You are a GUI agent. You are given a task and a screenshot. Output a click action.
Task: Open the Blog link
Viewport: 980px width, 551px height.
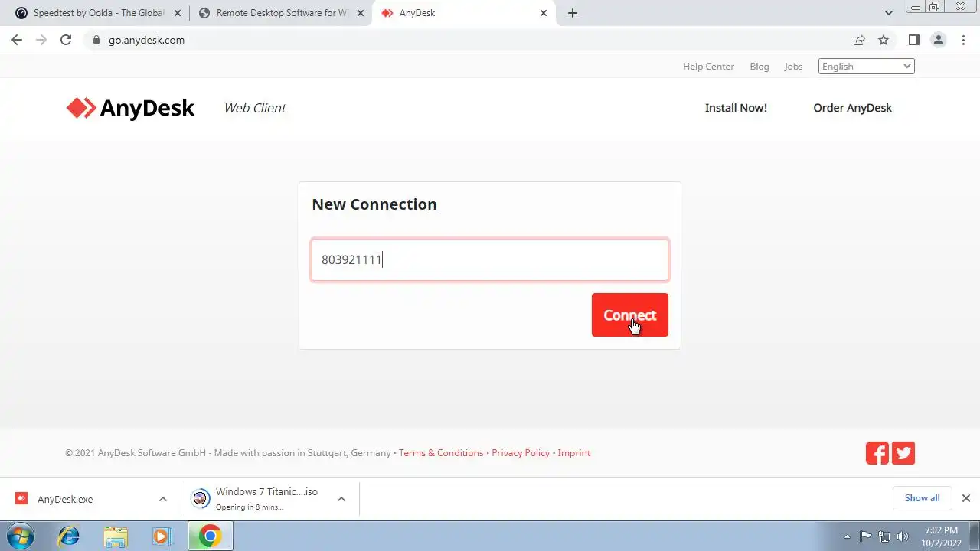coord(759,67)
